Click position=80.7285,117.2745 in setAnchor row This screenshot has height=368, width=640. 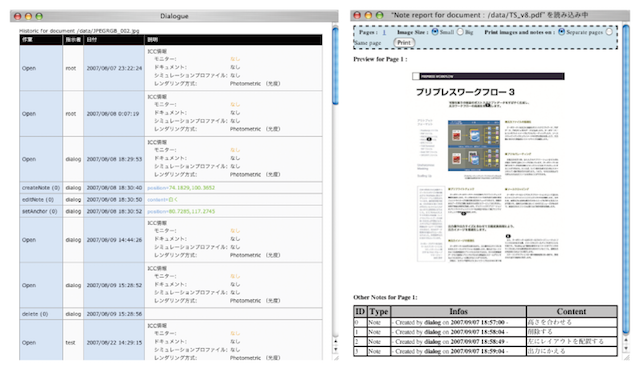tap(181, 211)
